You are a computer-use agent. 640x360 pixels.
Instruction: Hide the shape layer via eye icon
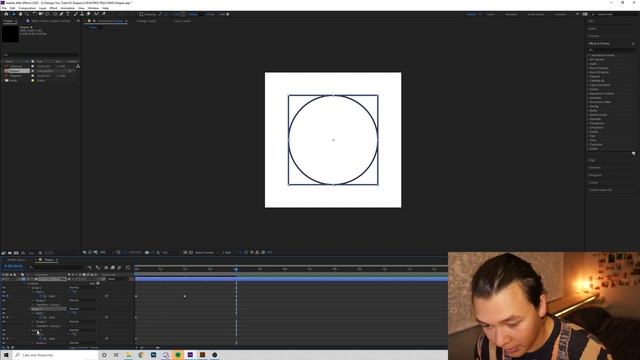(4, 279)
